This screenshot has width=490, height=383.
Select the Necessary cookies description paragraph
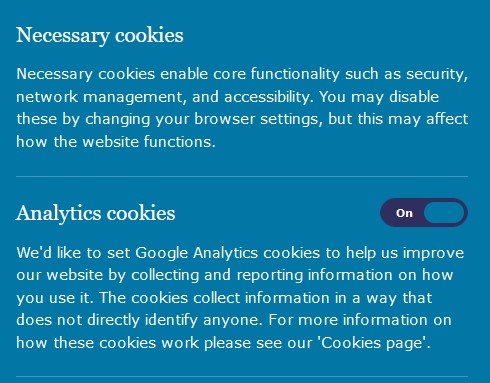242,108
